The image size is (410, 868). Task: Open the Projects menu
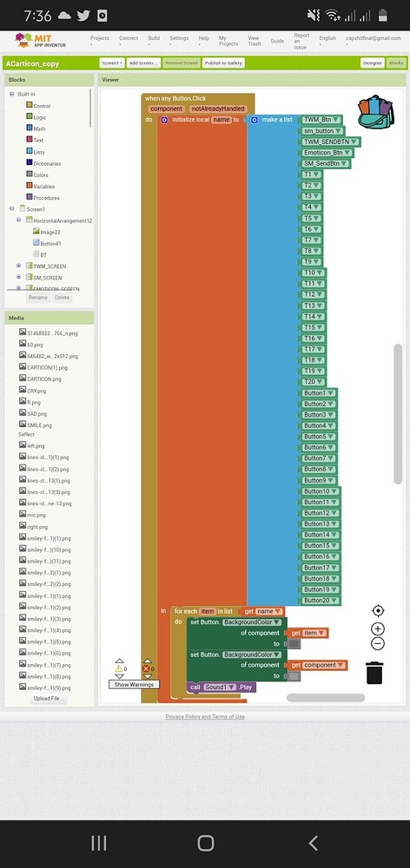(x=100, y=39)
